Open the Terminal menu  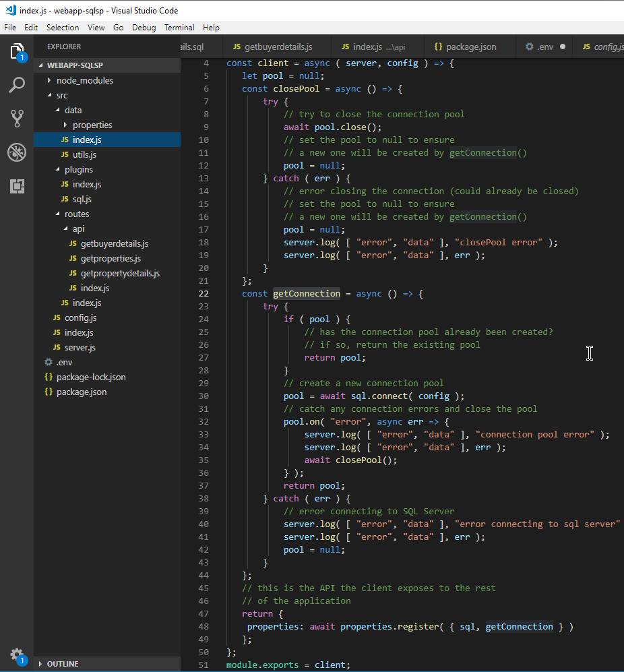[179, 27]
